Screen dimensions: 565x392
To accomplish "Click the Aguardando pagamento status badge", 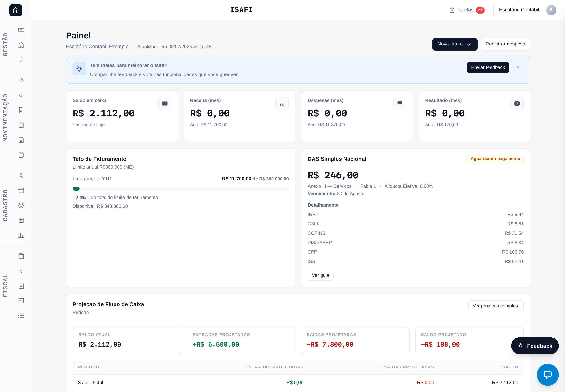I will click(495, 159).
